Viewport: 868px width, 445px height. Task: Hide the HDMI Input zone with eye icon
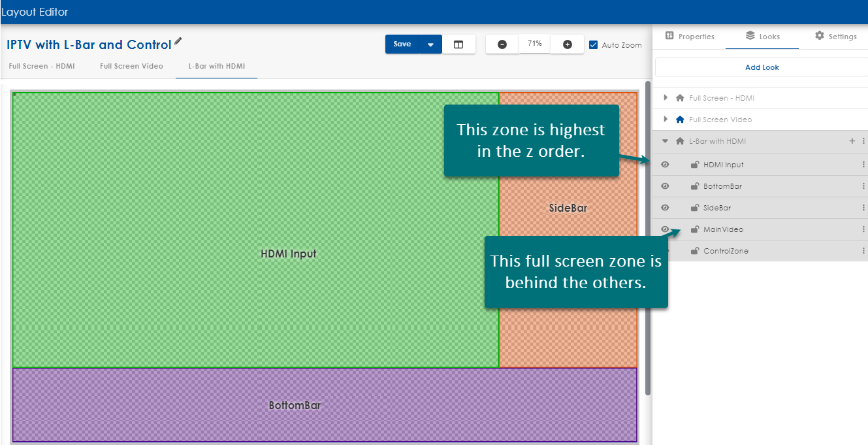click(665, 165)
